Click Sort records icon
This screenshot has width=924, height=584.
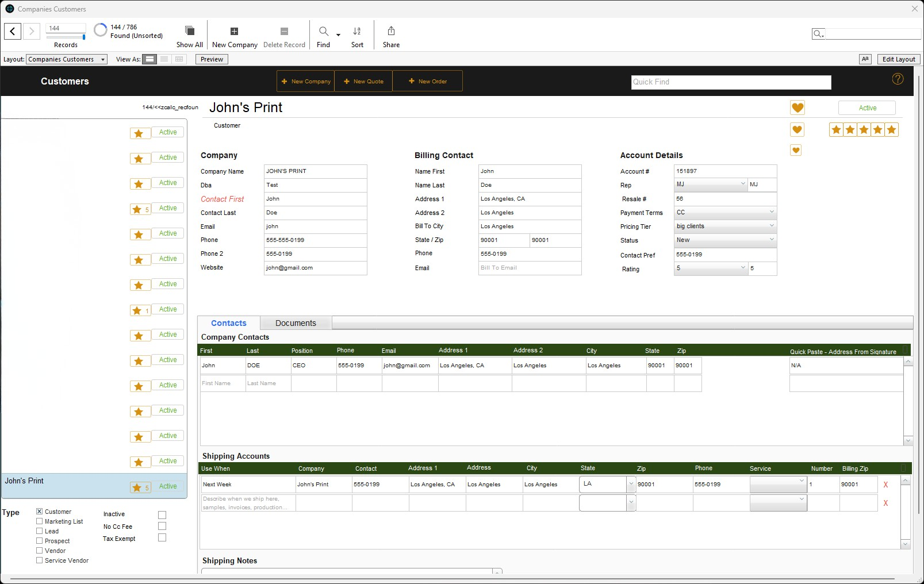357,31
